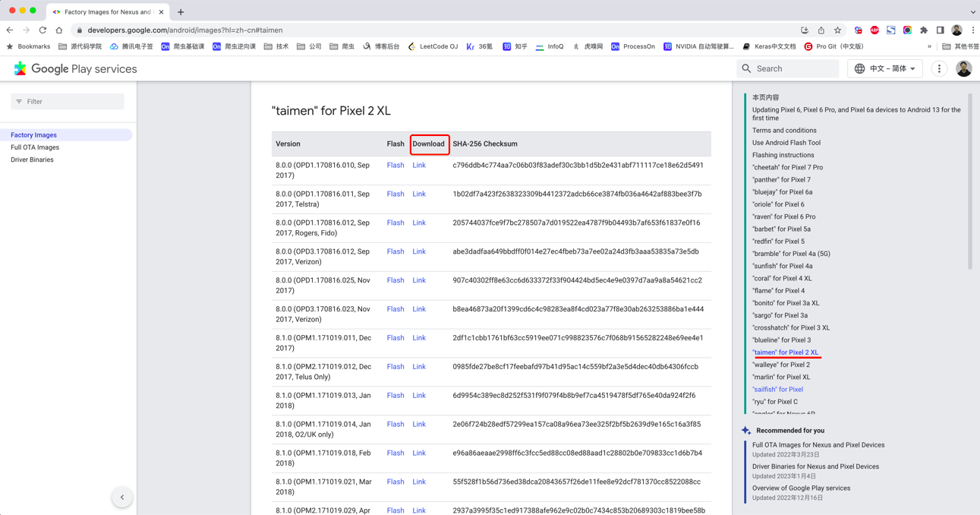
Task: Open the Bookmarks bookmark bar item
Action: [x=28, y=46]
